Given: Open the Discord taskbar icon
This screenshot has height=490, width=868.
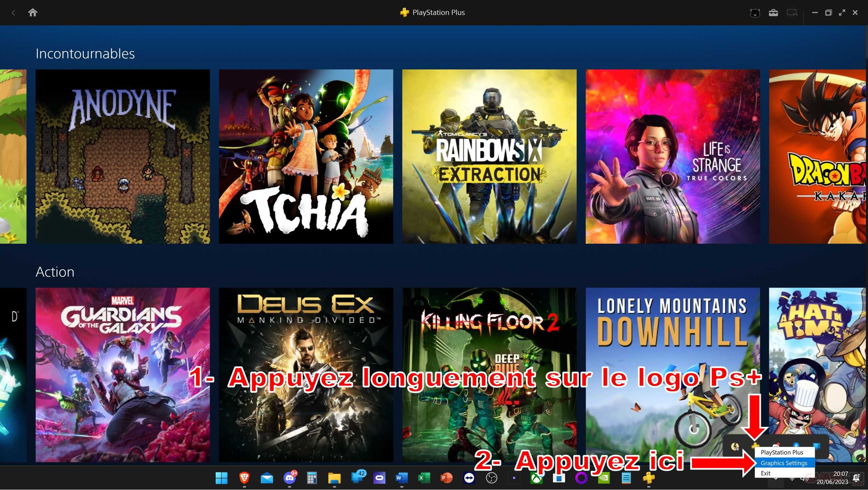Looking at the screenshot, I should tap(289, 478).
